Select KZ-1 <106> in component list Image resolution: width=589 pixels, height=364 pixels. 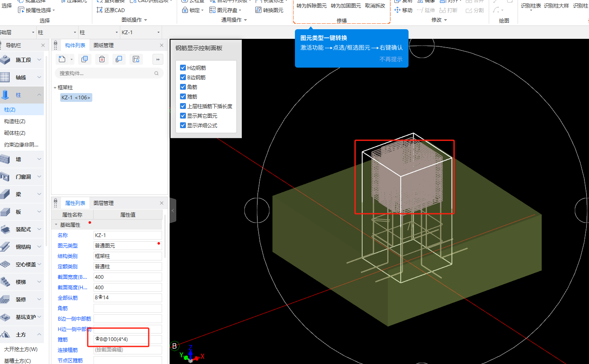pyautogui.click(x=76, y=97)
